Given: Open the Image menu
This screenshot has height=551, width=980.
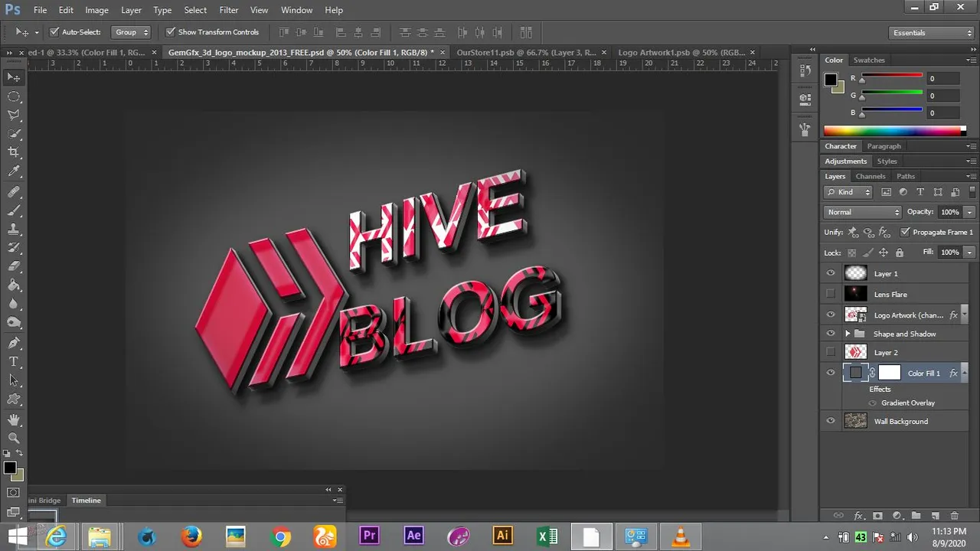Looking at the screenshot, I should click(x=96, y=10).
